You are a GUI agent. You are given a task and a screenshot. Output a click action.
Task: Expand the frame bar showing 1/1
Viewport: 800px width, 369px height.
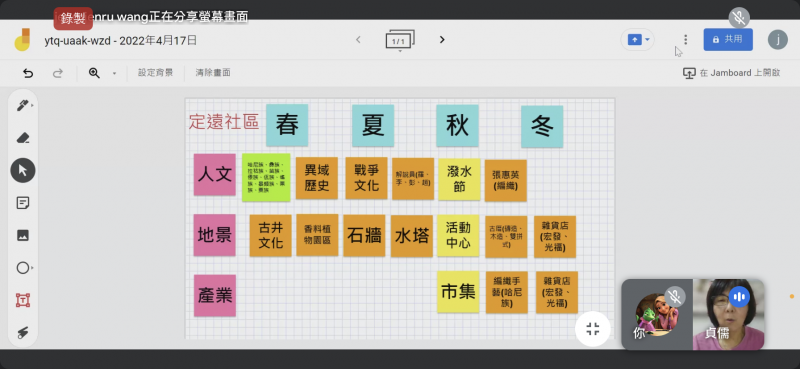[399, 40]
